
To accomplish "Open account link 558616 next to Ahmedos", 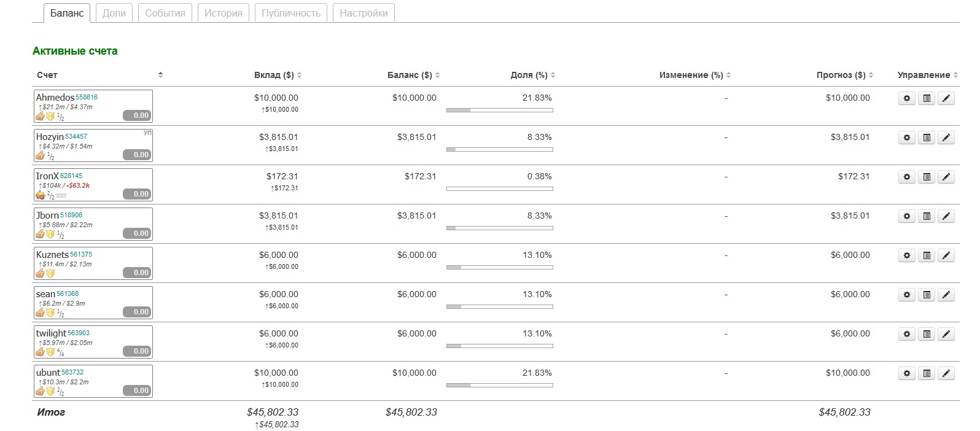I will 87,97.
